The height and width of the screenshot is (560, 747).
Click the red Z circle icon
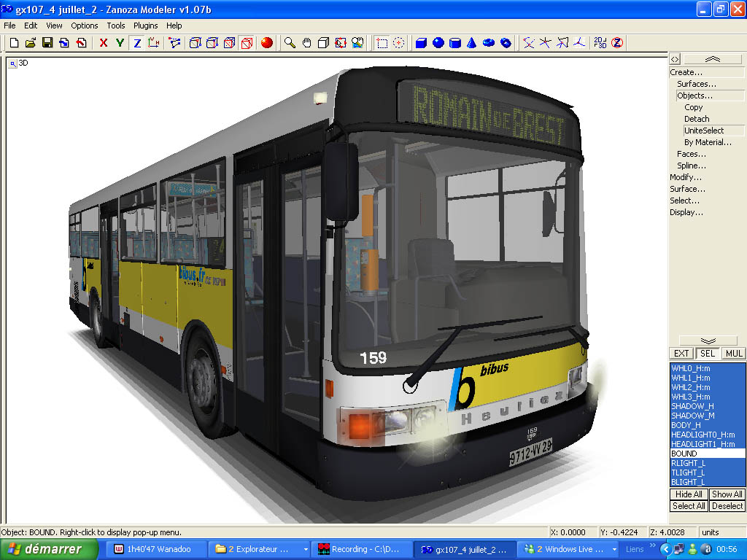[x=617, y=43]
